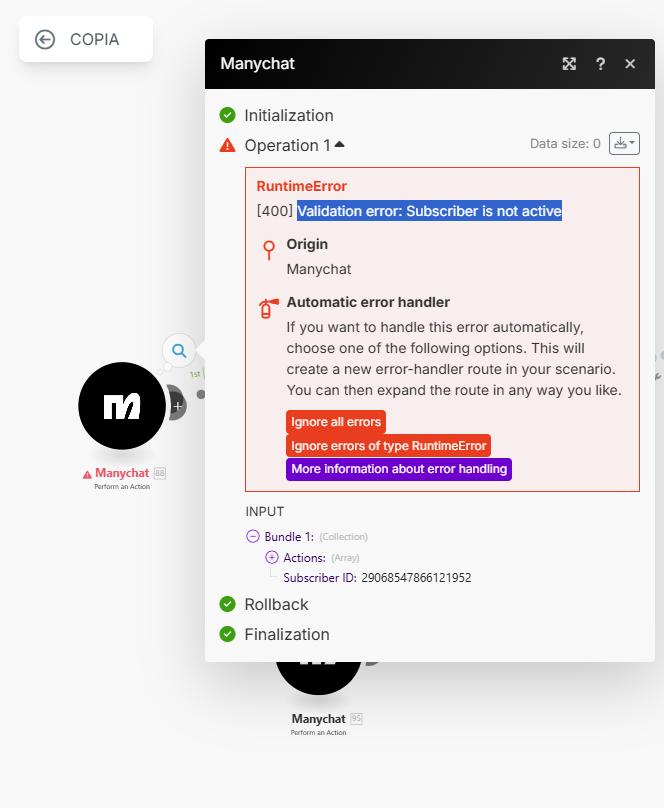Click the red warning icon beside Manychat label
The height and width of the screenshot is (808, 664).
click(x=87, y=474)
